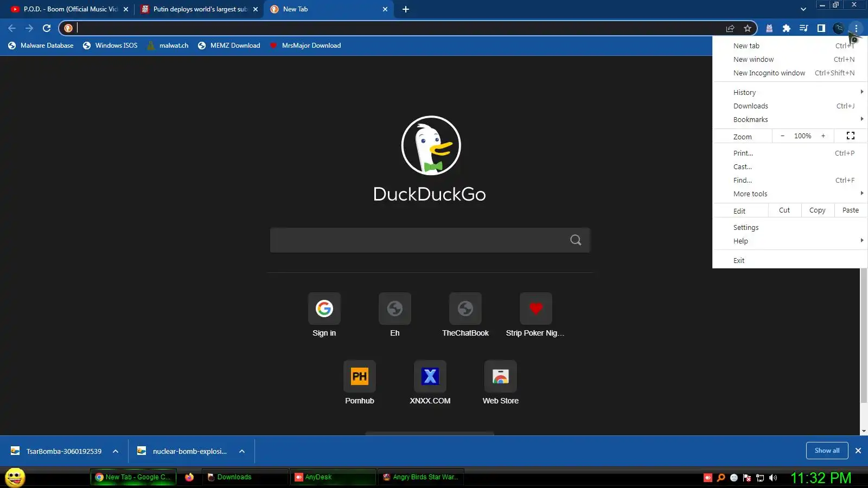Open the TsarBomba-3060192539 download
Image resolution: width=868 pixels, height=488 pixels.
pos(56,451)
